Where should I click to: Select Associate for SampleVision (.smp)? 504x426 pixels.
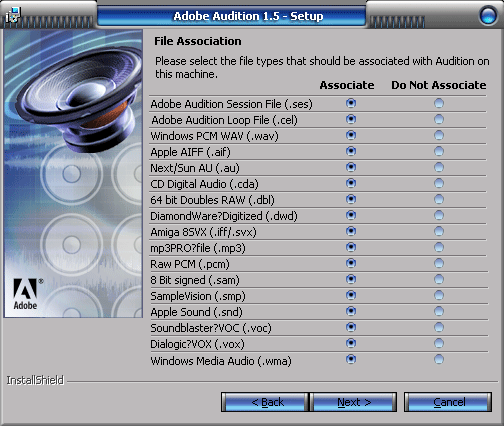click(x=351, y=295)
